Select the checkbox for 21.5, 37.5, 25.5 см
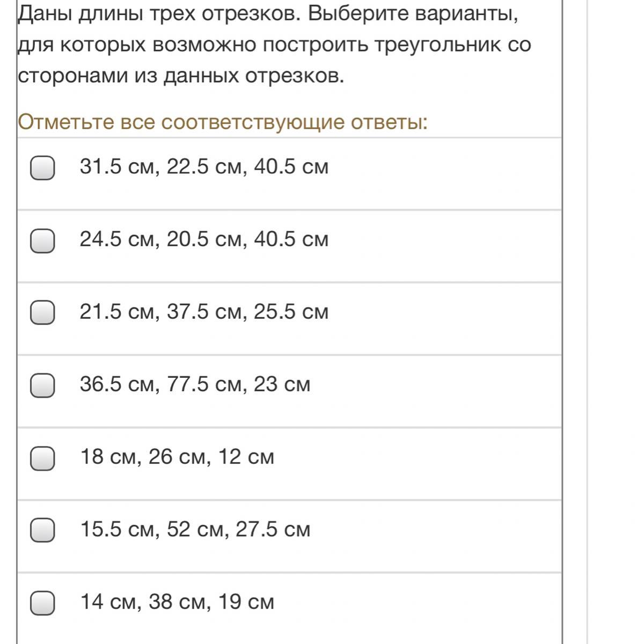 click(42, 312)
